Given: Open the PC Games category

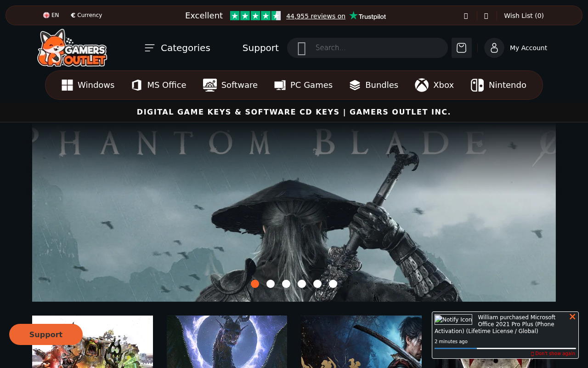Looking at the screenshot, I should [x=303, y=85].
